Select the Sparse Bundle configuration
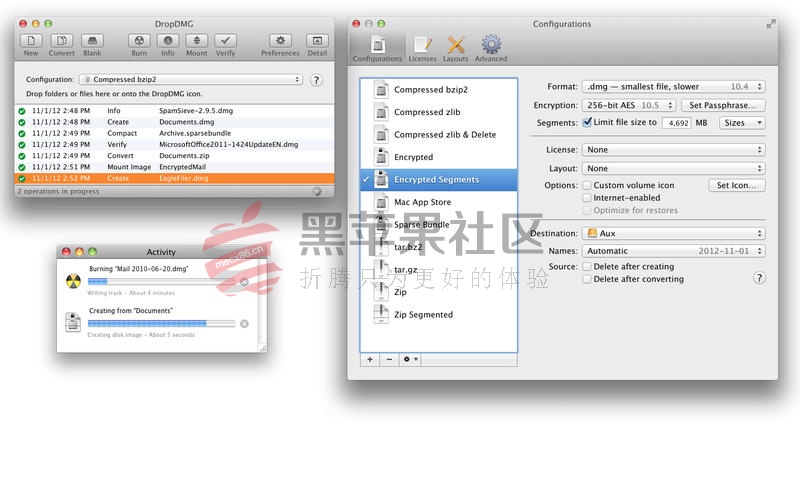 tap(439, 224)
